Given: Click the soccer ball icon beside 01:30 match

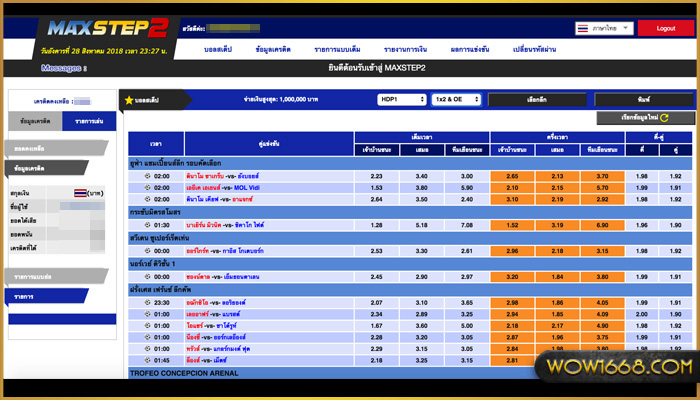Looking at the screenshot, I should point(145,226).
